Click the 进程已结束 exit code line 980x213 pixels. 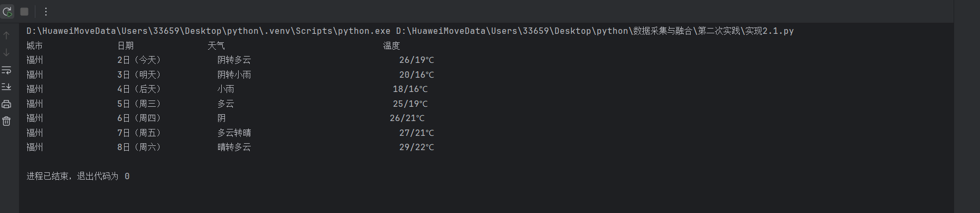[78, 177]
